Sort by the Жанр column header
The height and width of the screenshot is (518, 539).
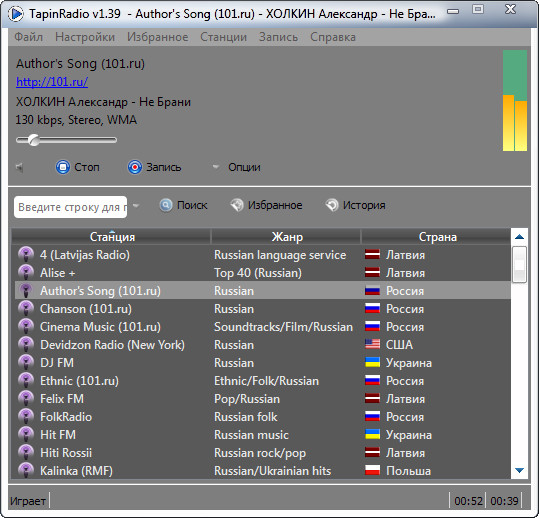tap(286, 237)
